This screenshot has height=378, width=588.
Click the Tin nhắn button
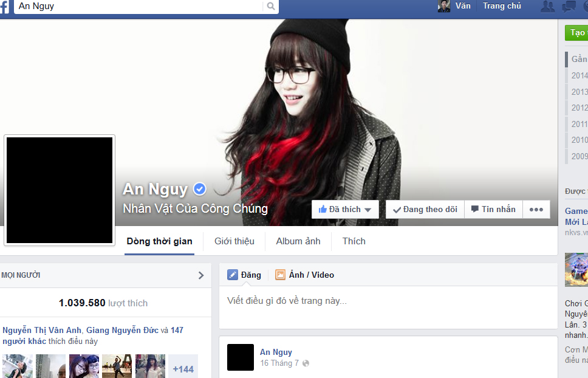(493, 209)
